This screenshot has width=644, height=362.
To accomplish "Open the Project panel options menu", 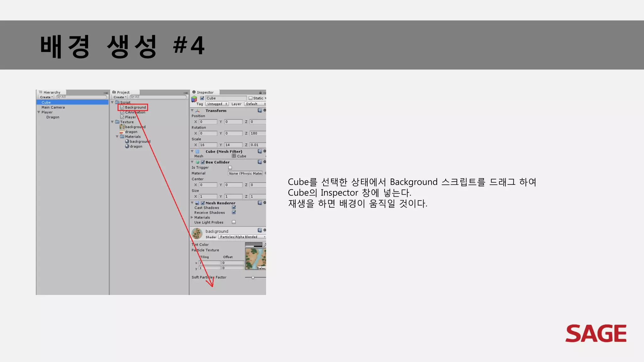I will click(x=186, y=93).
